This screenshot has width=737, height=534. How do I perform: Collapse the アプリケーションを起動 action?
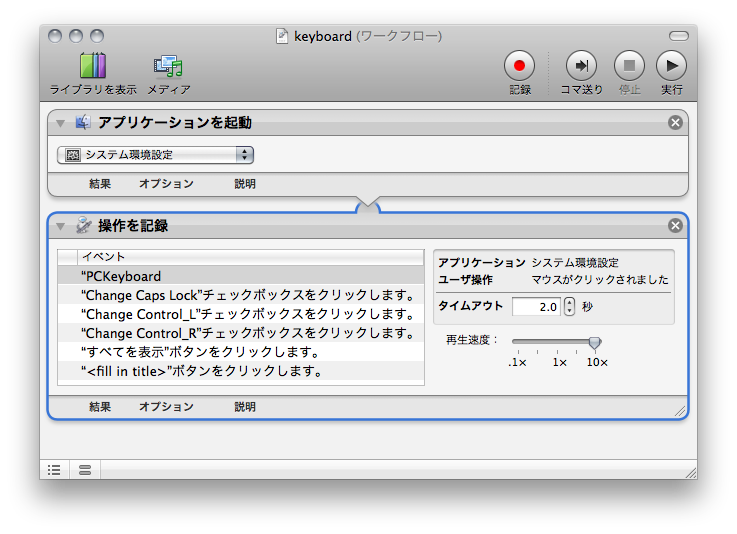click(61, 123)
